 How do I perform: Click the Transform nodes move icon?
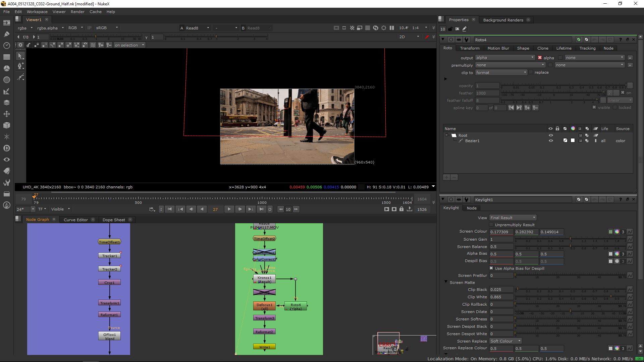coord(6,114)
